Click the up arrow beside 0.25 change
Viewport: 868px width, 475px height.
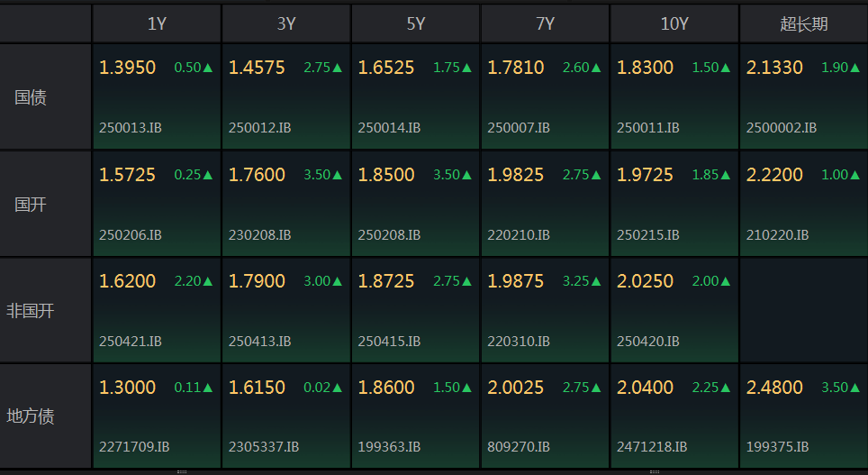208,175
